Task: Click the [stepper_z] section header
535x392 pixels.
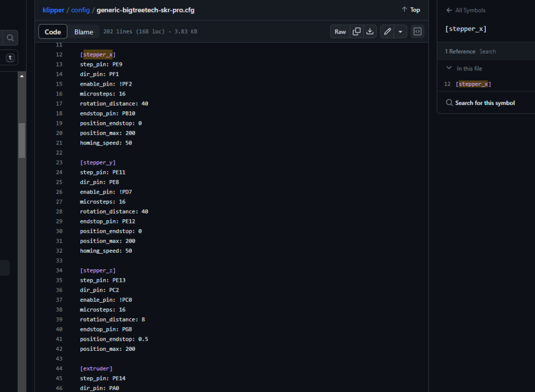Action: [x=98, y=271]
